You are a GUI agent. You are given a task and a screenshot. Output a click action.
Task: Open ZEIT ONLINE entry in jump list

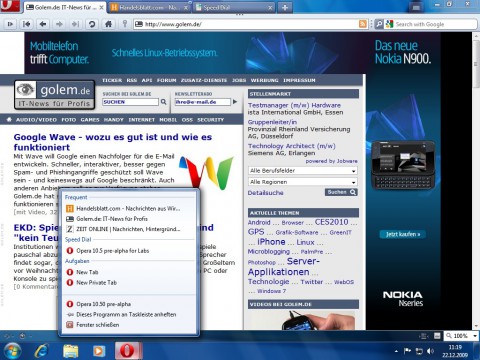point(129,229)
